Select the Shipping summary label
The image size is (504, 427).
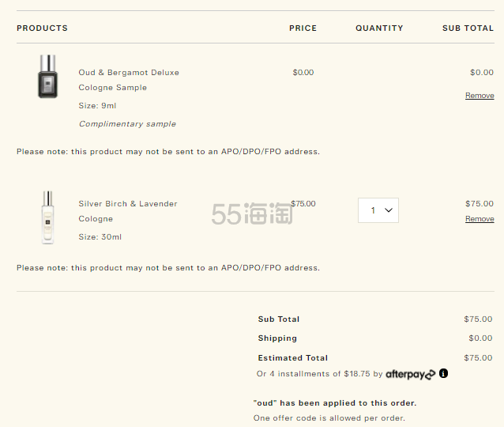(277, 338)
